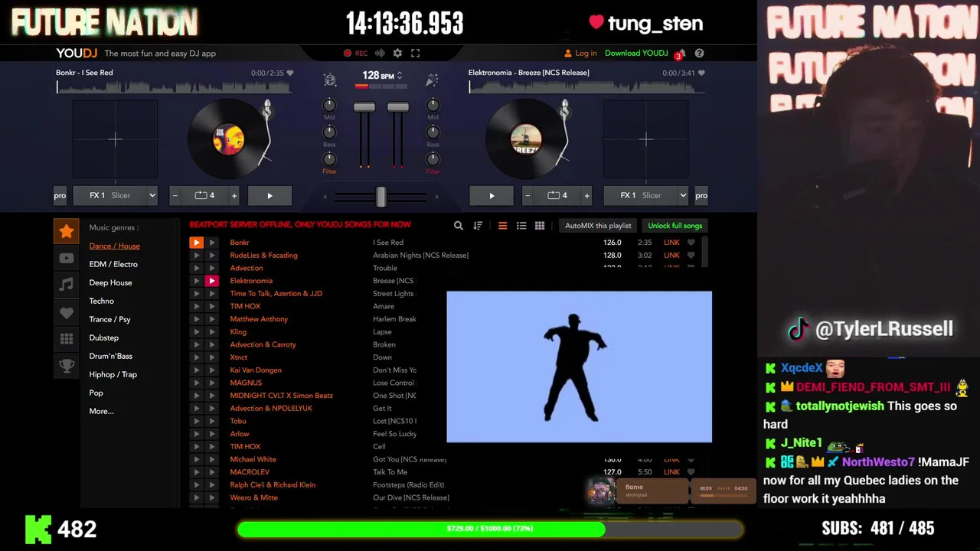980x551 pixels.
Task: Click Download YOUDJ link
Action: pyautogui.click(x=636, y=54)
